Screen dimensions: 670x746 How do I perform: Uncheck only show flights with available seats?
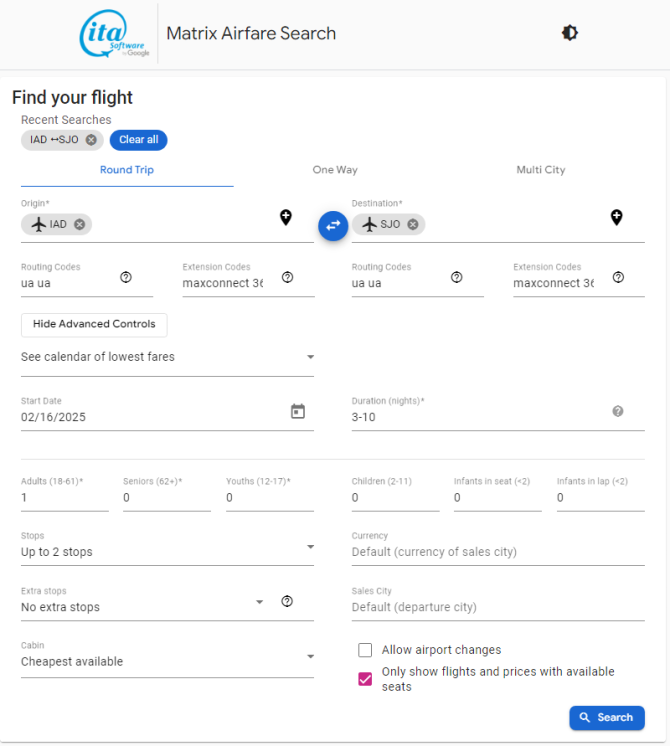(365, 679)
